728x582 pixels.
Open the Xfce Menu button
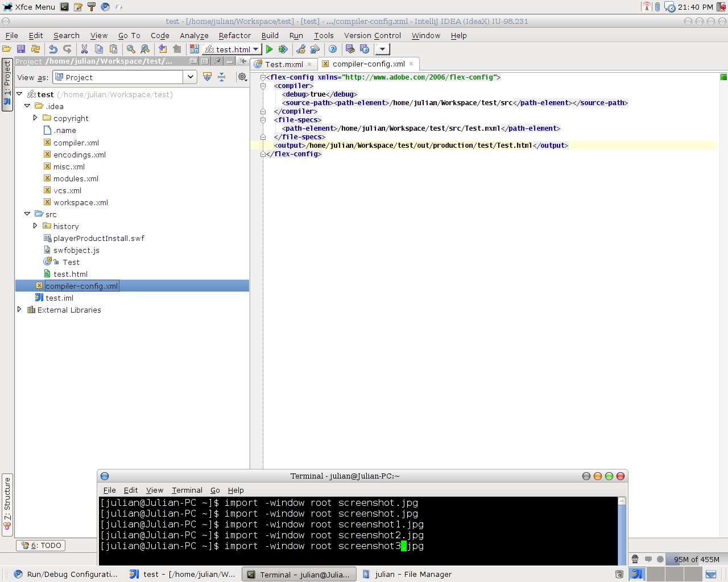[x=30, y=7]
